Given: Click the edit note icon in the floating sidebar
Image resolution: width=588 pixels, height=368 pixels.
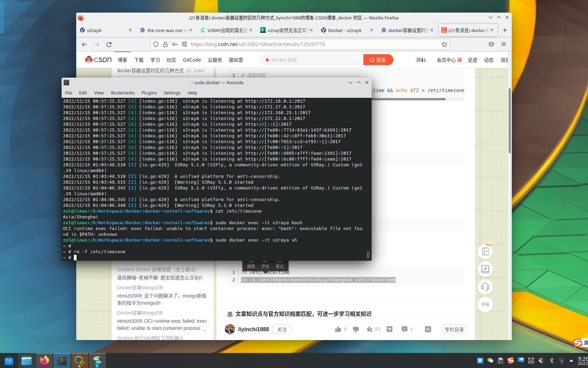Looking at the screenshot, I should coord(485,269).
